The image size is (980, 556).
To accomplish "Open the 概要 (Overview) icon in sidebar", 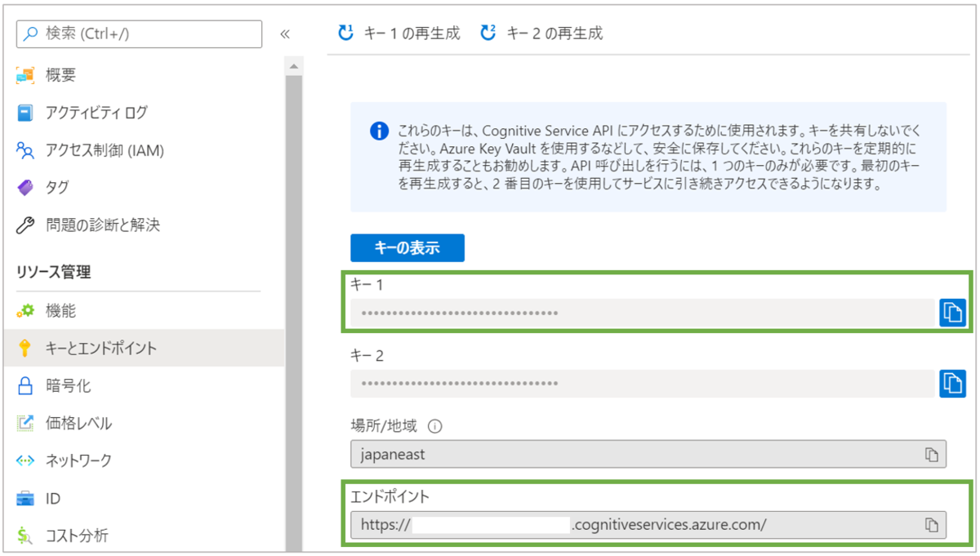I will pos(25,75).
